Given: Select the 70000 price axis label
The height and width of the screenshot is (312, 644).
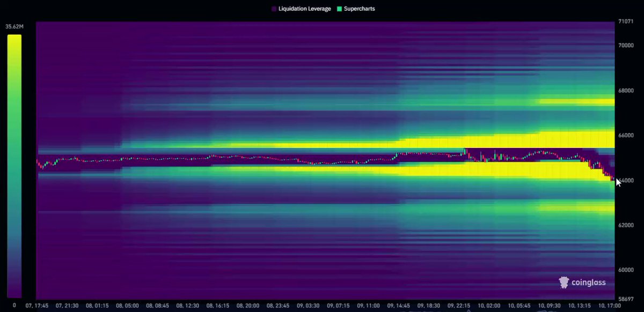Looking at the screenshot, I should point(625,46).
